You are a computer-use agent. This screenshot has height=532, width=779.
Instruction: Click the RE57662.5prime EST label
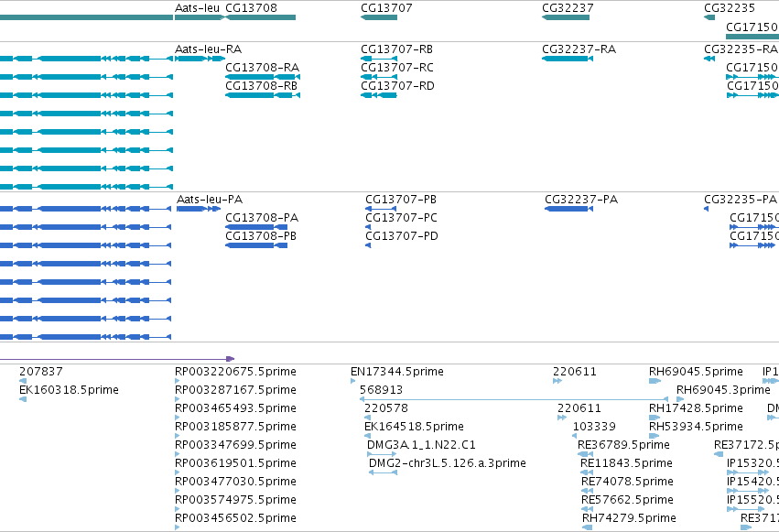pos(627,500)
